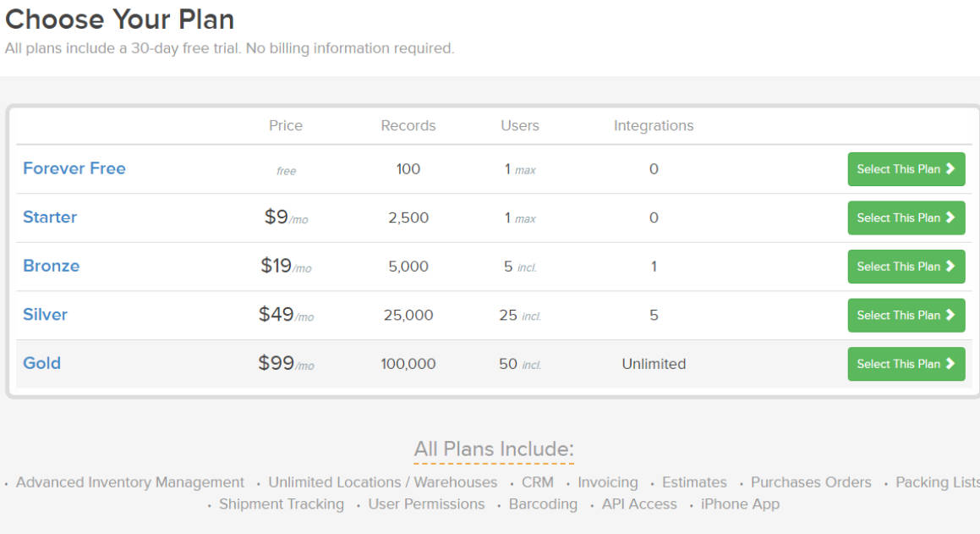Click the chevron arrow in Silver's button
This screenshot has width=980, height=534.
(950, 315)
